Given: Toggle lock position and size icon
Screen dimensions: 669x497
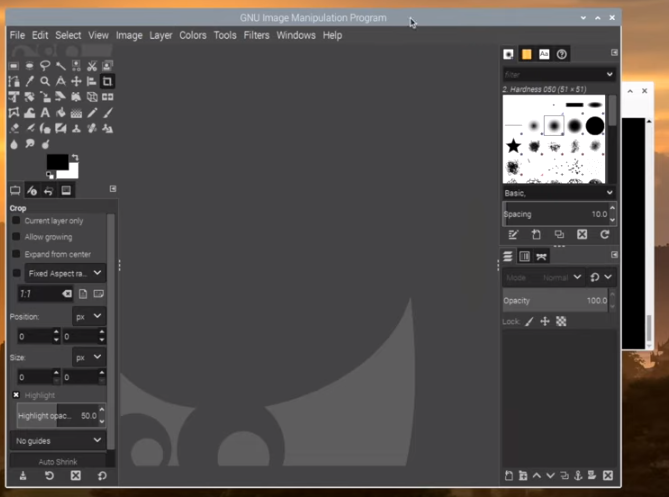Looking at the screenshot, I should pyautogui.click(x=545, y=322).
